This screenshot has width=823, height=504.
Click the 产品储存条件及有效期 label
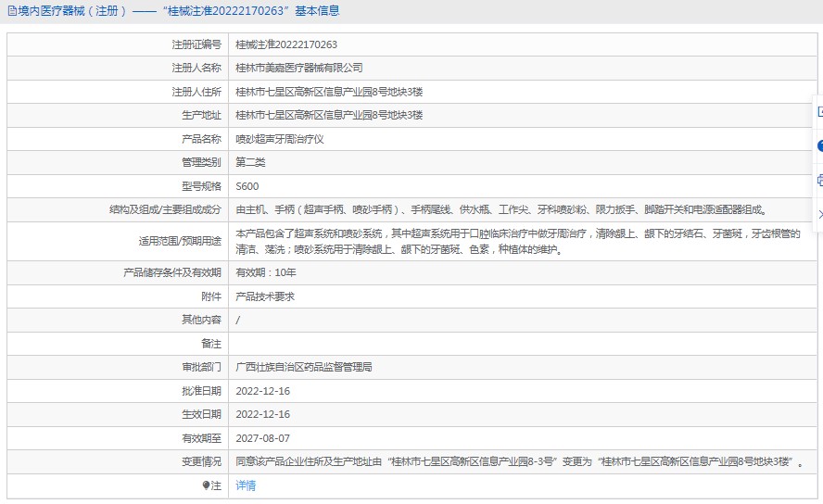[x=172, y=272]
